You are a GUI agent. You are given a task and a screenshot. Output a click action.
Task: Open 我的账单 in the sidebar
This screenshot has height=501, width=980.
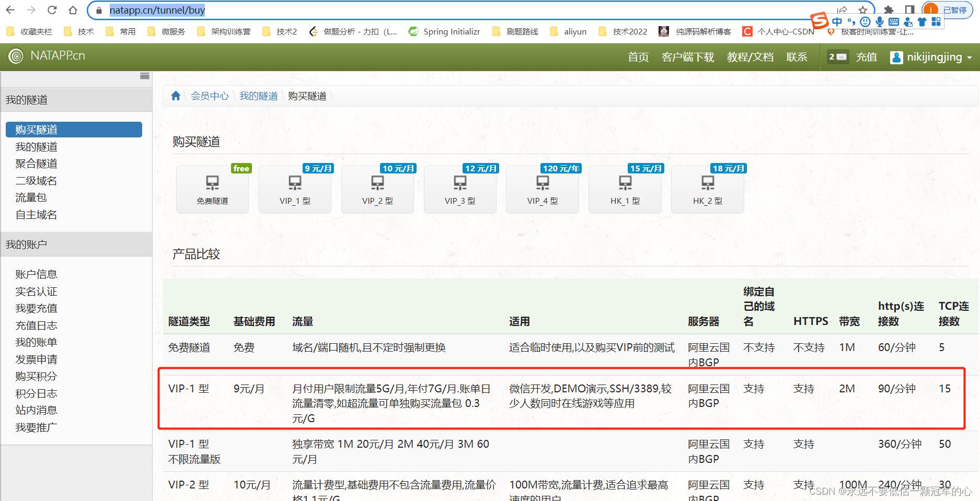pos(37,342)
